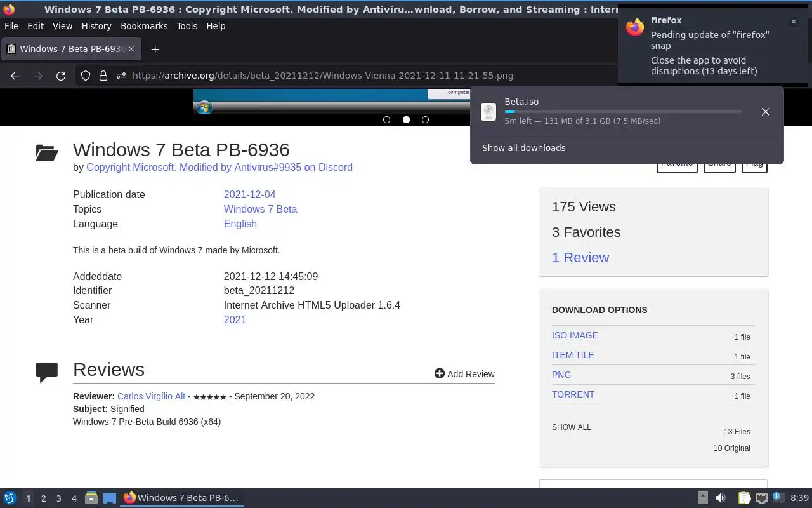Screen dimensions: 812x508
Task: Click the Windows start orb in preview image
Action: pyautogui.click(x=204, y=107)
